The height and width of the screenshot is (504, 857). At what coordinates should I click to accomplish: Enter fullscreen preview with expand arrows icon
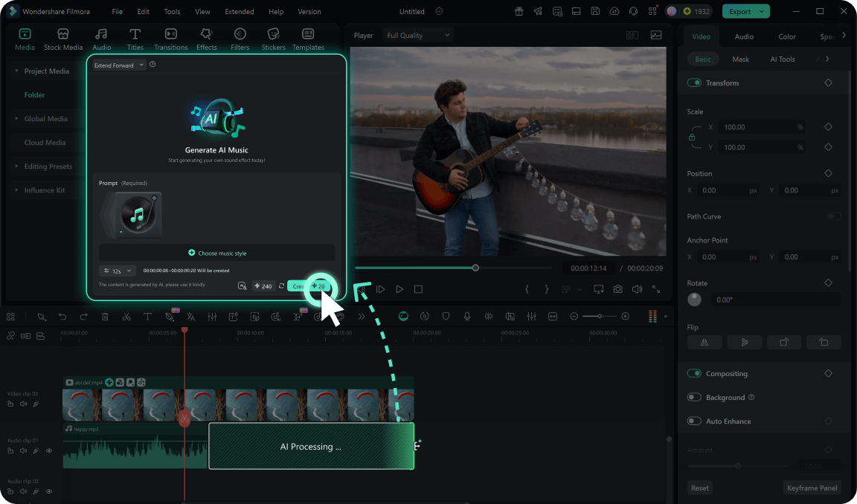pos(656,289)
